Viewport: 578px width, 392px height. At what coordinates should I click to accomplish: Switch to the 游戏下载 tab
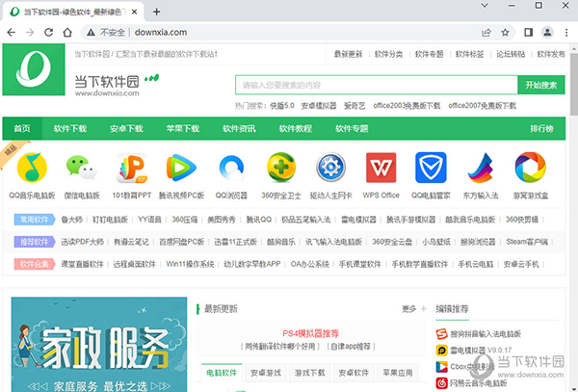click(x=309, y=373)
